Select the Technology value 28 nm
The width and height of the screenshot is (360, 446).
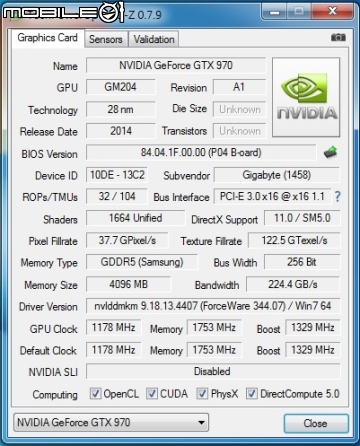point(121,109)
